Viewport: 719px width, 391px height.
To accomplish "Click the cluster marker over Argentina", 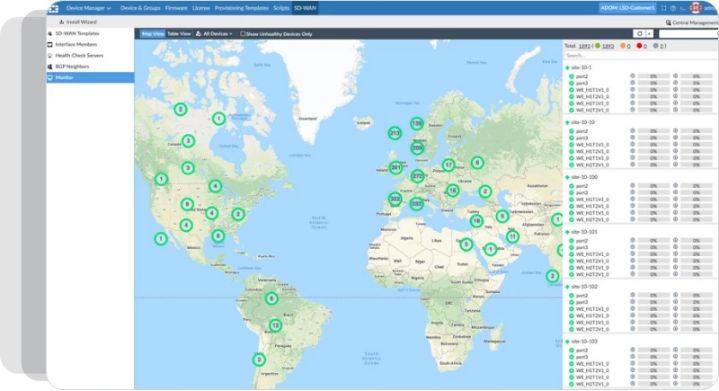I will (x=259, y=360).
